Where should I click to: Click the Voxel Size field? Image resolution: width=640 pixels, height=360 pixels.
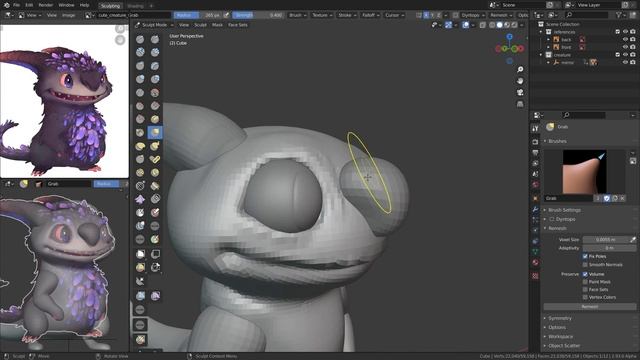pos(606,240)
